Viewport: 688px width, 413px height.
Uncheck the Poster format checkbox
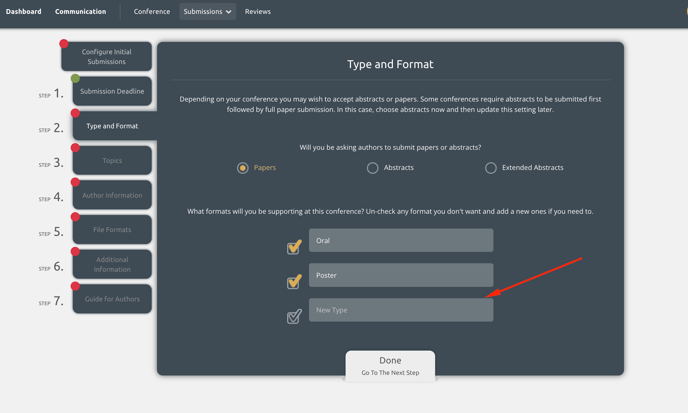coord(294,282)
